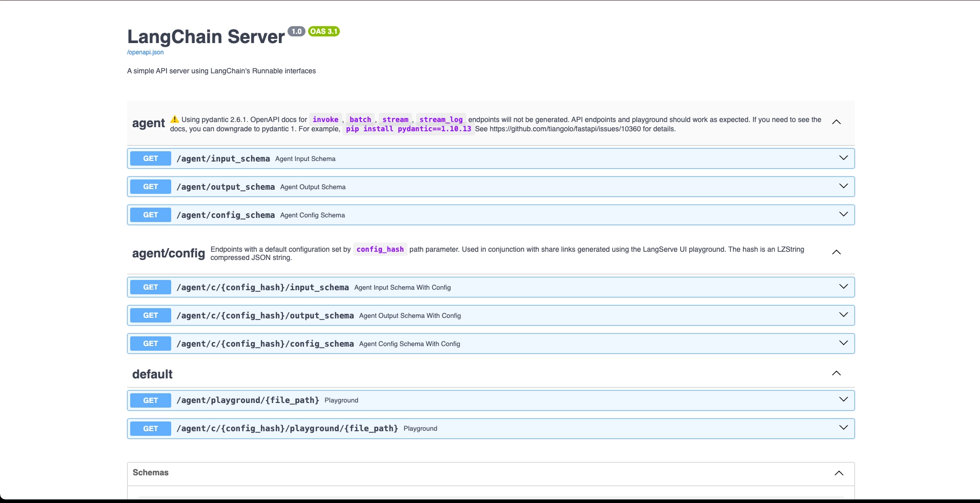Viewport: 980px width, 503px height.
Task: Select the warning icon in agent section description
Action: click(174, 118)
